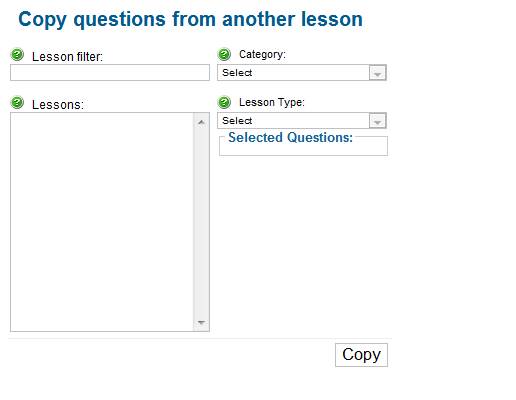Viewport: 516px width, 400px height.
Task: Open the Category Select combo box
Action: pos(302,73)
